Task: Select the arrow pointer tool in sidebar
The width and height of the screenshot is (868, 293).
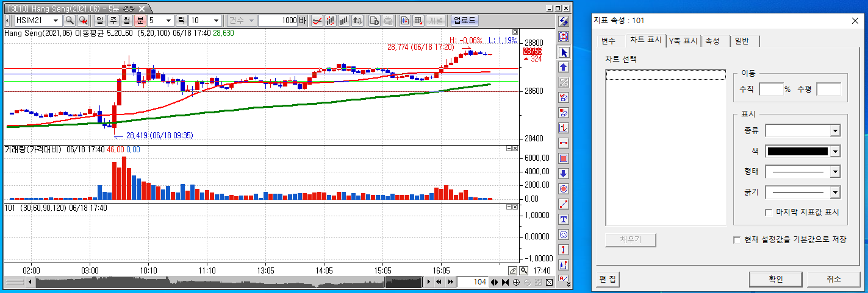Action: (564, 52)
